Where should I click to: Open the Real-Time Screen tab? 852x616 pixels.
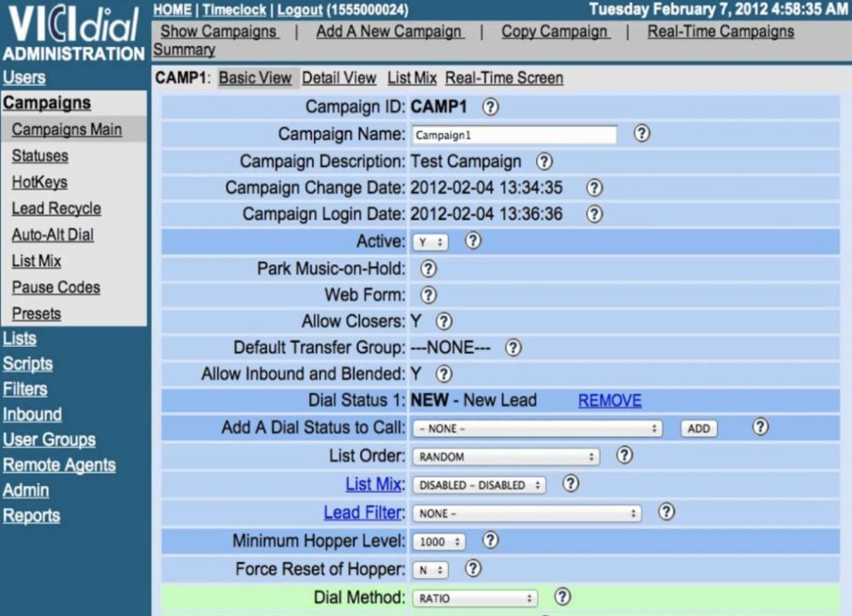504,78
